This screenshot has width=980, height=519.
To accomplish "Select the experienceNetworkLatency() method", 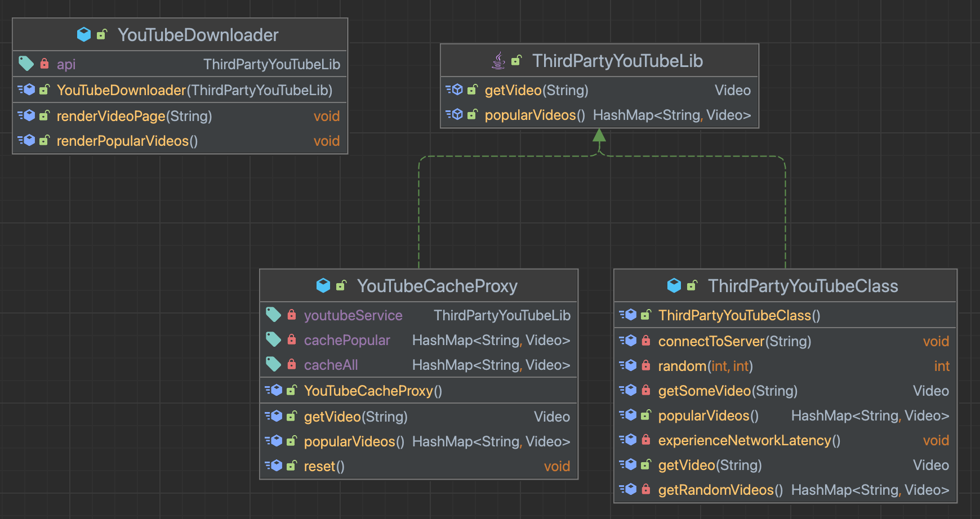I will [x=749, y=440].
